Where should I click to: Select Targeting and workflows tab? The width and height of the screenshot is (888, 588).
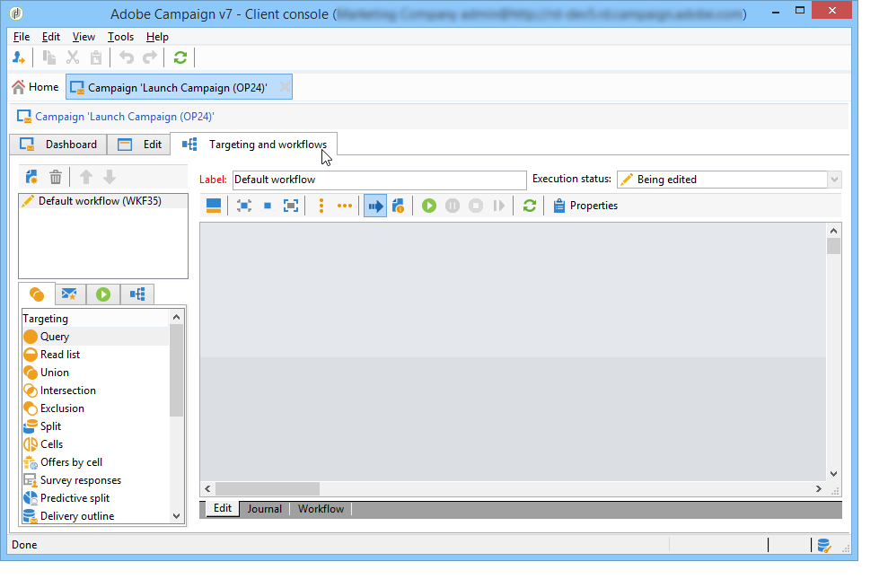coord(254,145)
